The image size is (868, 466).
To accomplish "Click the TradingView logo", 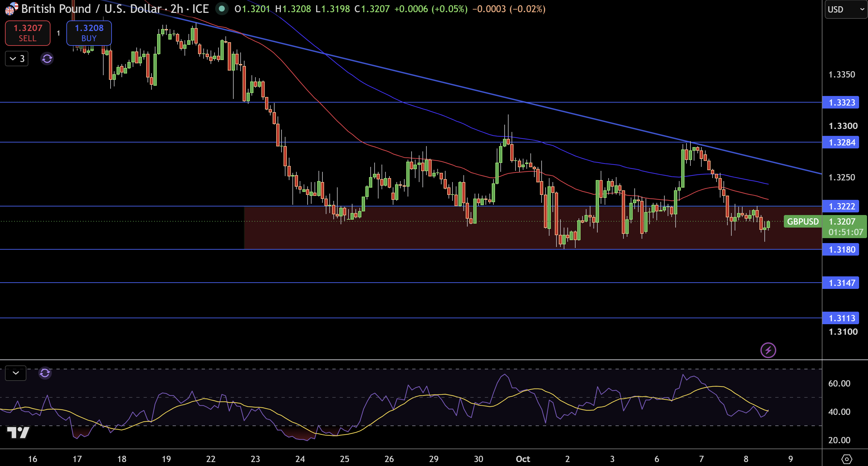I will click(18, 432).
